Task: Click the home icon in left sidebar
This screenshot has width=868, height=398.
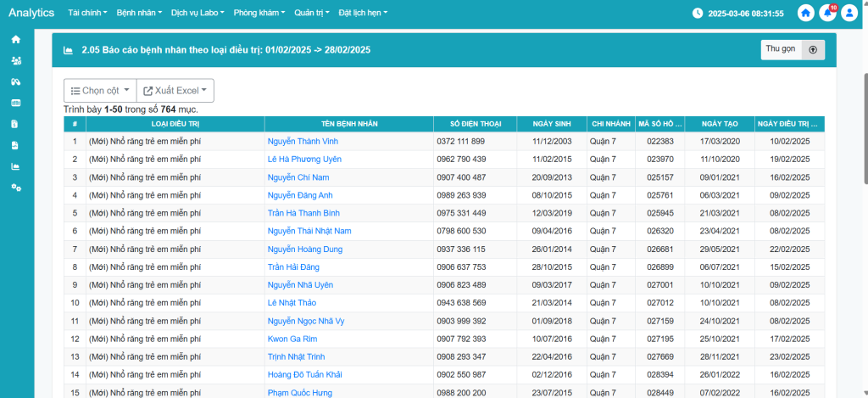Action: [15, 40]
